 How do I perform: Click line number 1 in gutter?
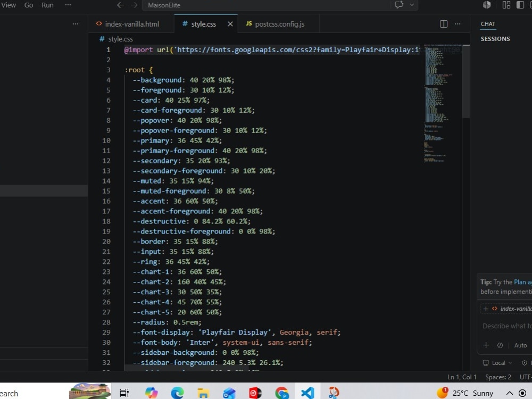click(x=108, y=50)
